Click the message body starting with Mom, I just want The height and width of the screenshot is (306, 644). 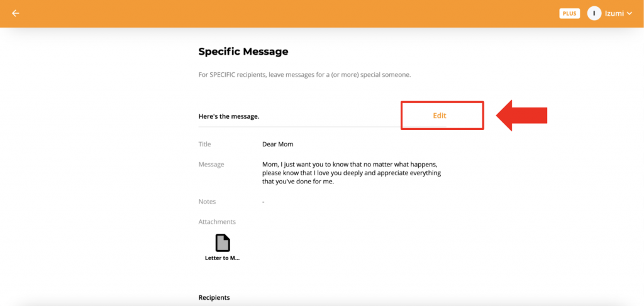click(352, 173)
